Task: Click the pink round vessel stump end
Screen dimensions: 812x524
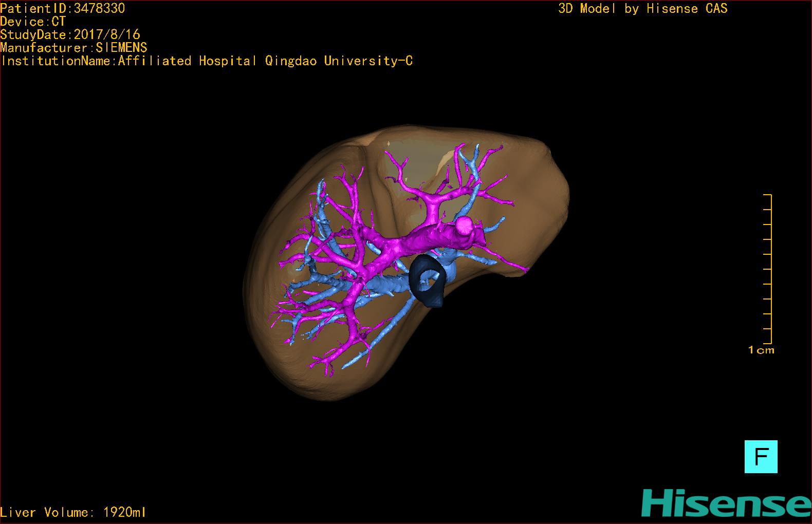Action: pyautogui.click(x=465, y=225)
